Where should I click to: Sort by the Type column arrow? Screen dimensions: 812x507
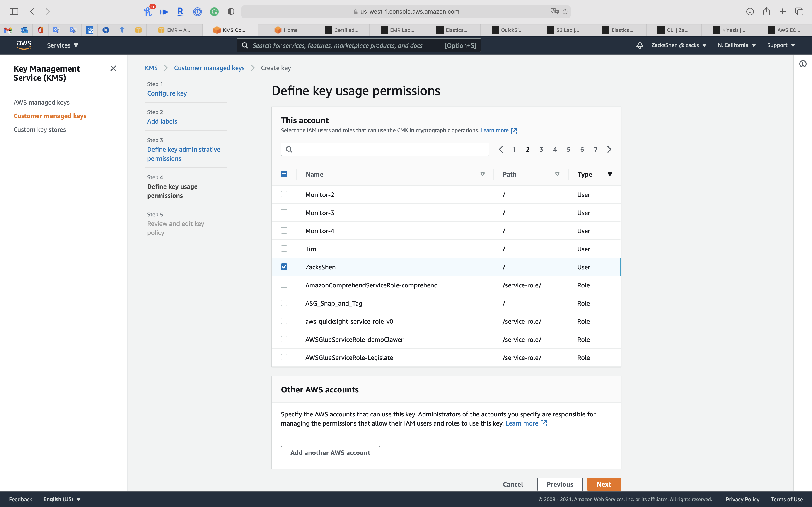[610, 174]
